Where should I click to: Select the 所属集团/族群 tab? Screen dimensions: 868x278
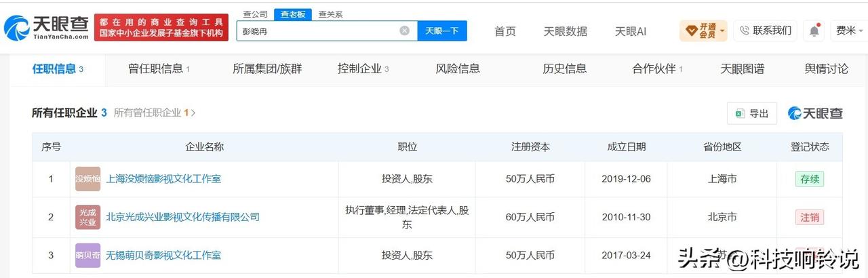(267, 68)
